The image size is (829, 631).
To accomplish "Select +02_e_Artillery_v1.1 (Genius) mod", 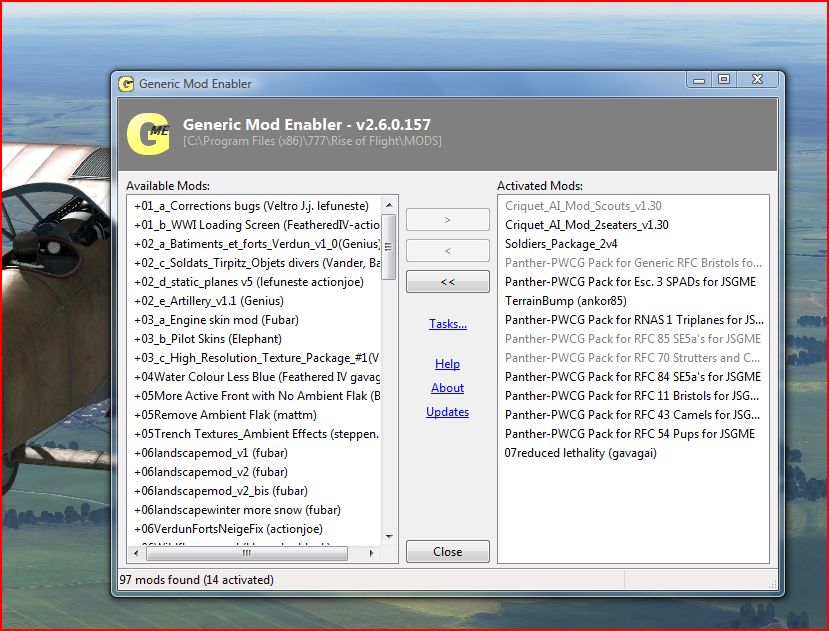I will [209, 301].
